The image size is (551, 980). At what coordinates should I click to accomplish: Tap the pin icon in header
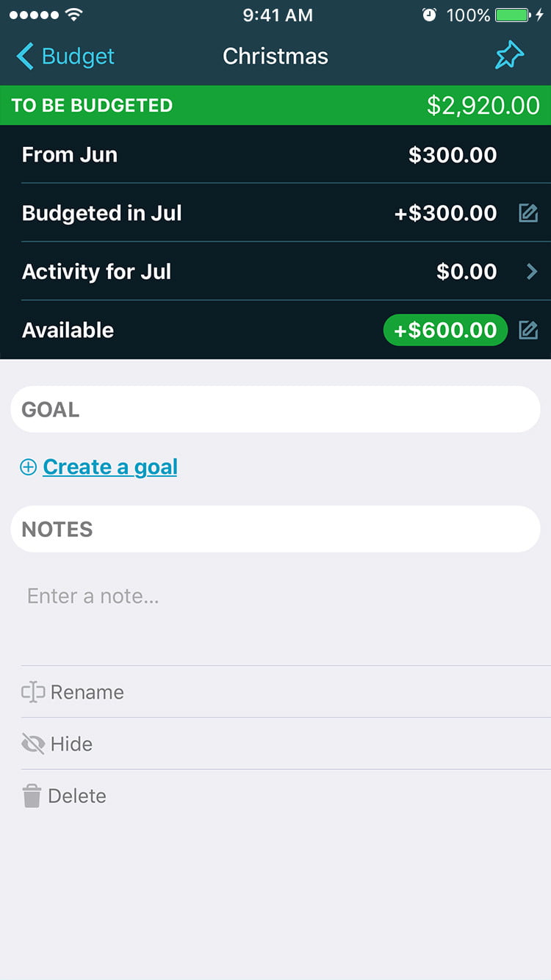coord(509,56)
